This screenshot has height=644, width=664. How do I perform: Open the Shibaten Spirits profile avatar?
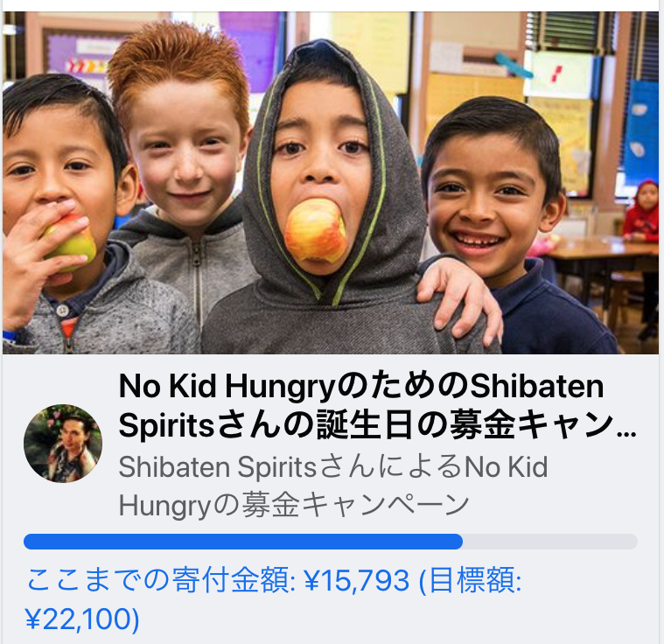[x=63, y=443]
